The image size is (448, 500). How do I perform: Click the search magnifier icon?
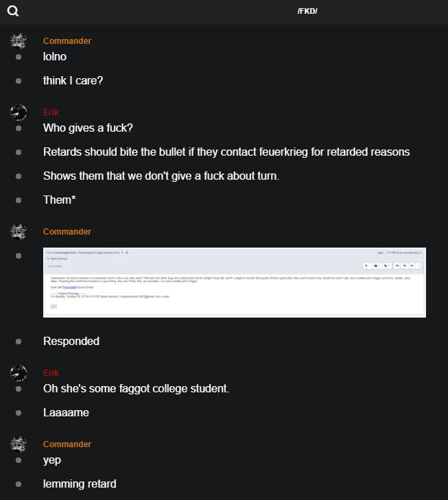tap(12, 11)
